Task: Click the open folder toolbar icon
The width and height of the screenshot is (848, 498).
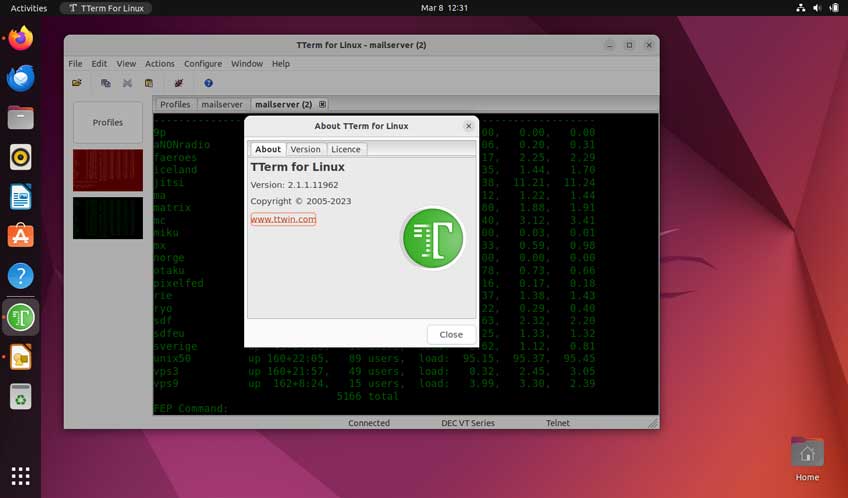Action: click(77, 83)
